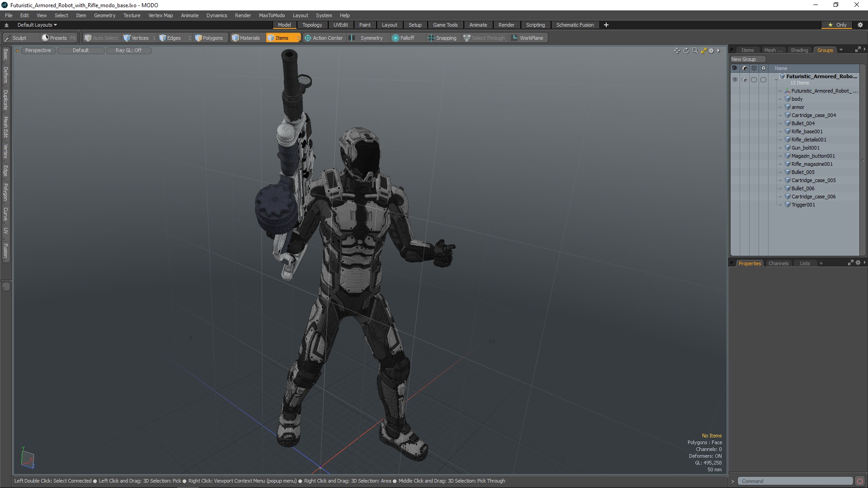Click the Ray GL: Off button

point(128,50)
